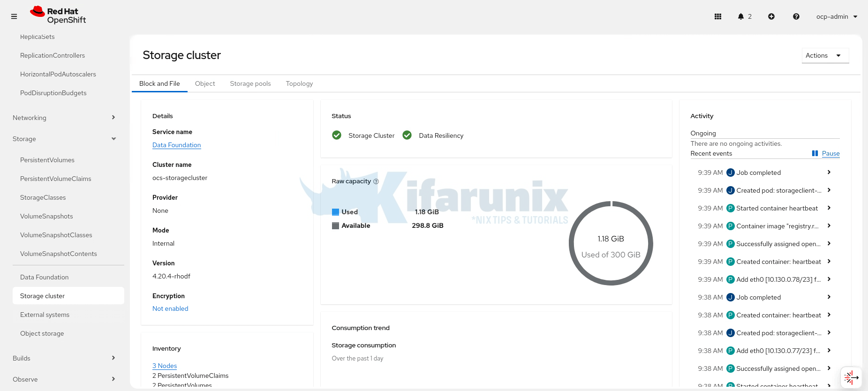Switch to the Object tab

tap(205, 83)
